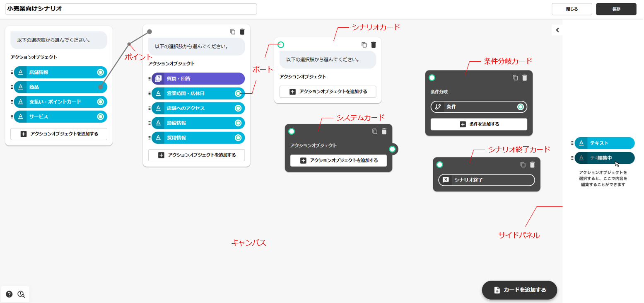Collapse the side panel with the chevron
The height and width of the screenshot is (303, 644).
(557, 30)
